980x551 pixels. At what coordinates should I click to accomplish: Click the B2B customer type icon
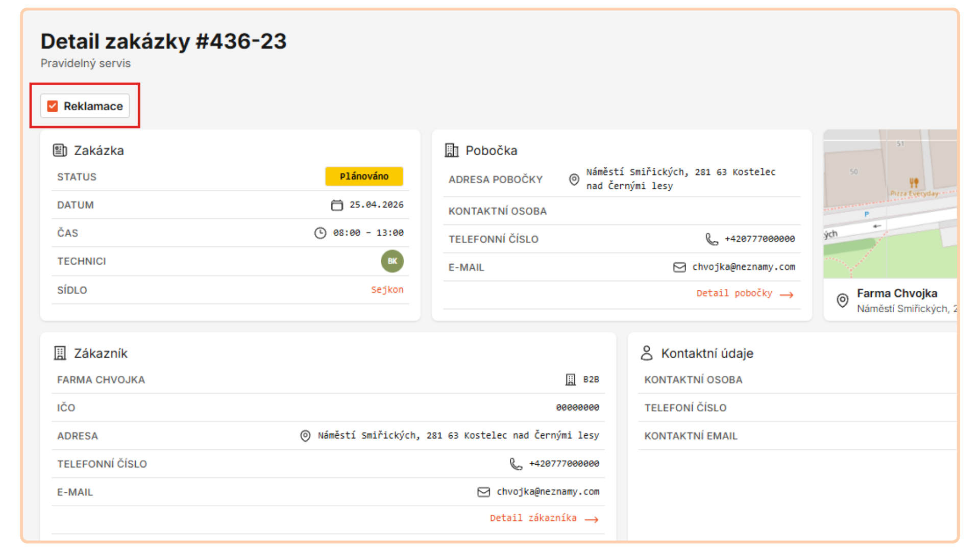click(x=571, y=380)
